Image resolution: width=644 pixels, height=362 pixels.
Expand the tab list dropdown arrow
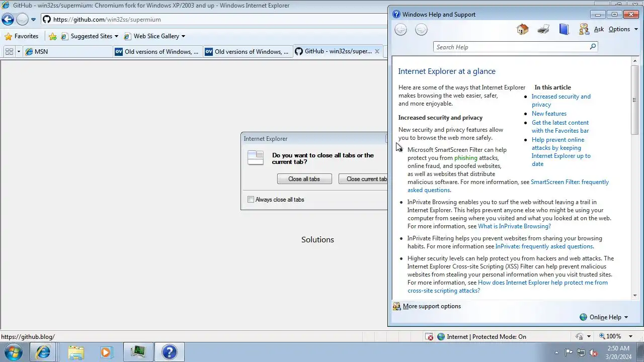click(19, 51)
